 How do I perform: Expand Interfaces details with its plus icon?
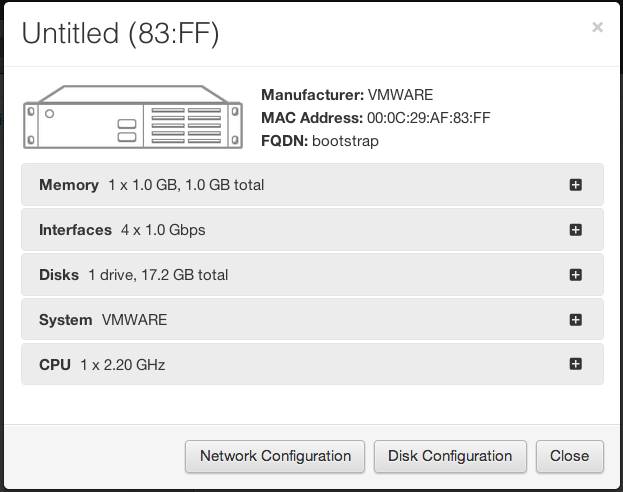coord(576,230)
